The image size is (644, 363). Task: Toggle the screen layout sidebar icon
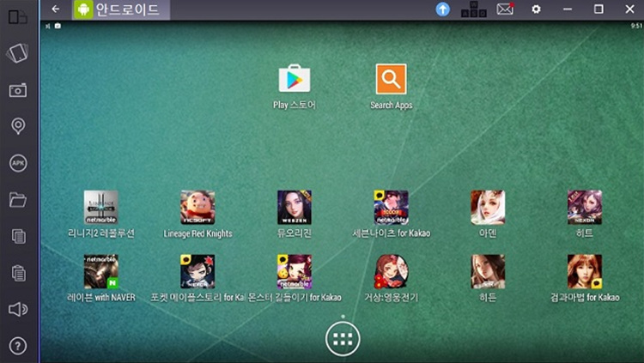[18, 17]
